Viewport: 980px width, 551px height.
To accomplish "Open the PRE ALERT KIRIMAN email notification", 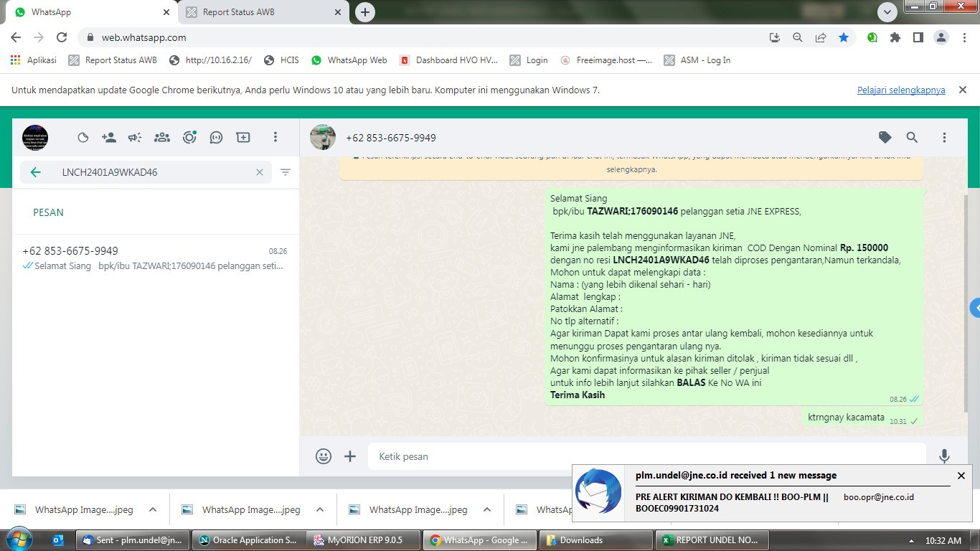I will pos(732,502).
